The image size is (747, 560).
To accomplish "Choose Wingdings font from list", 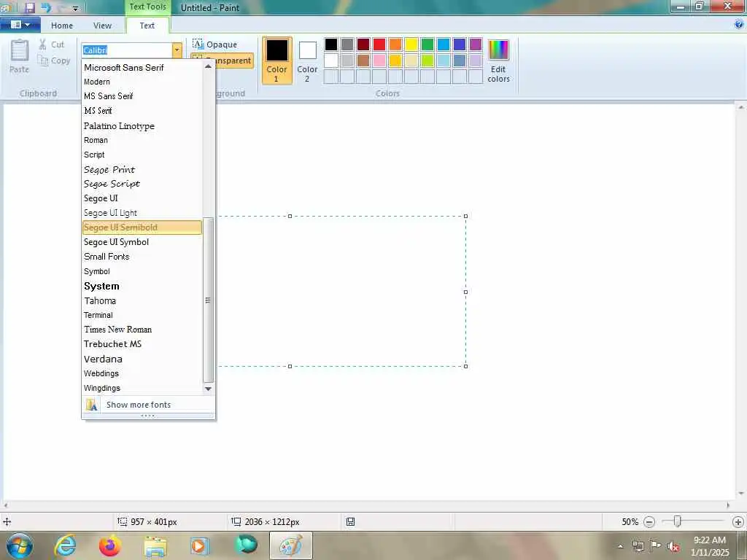I will pos(142,388).
